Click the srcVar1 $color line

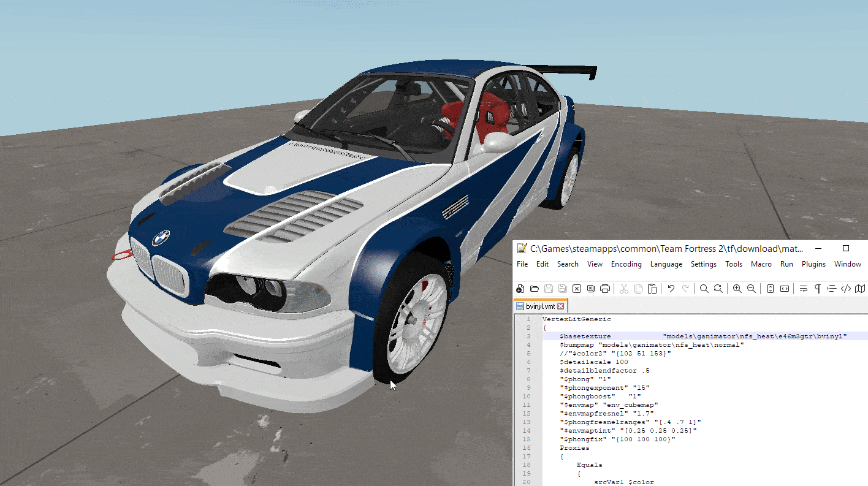coord(624,482)
